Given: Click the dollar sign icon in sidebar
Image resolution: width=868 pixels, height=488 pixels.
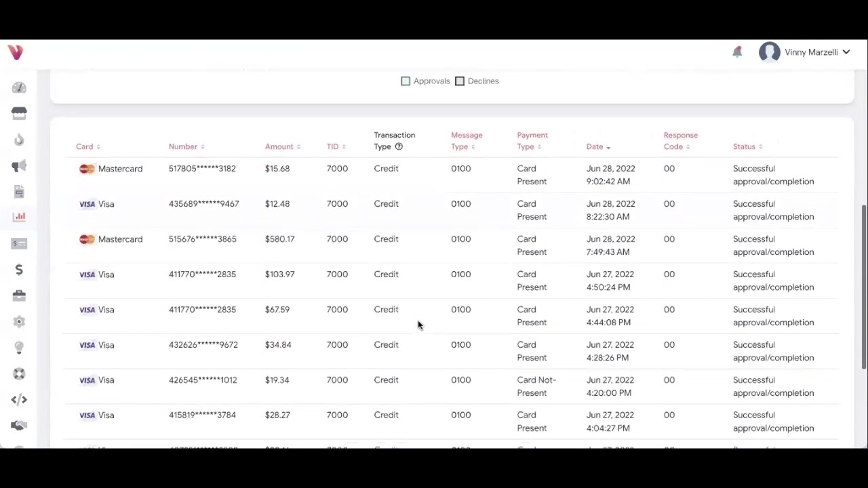Looking at the screenshot, I should pyautogui.click(x=19, y=270).
